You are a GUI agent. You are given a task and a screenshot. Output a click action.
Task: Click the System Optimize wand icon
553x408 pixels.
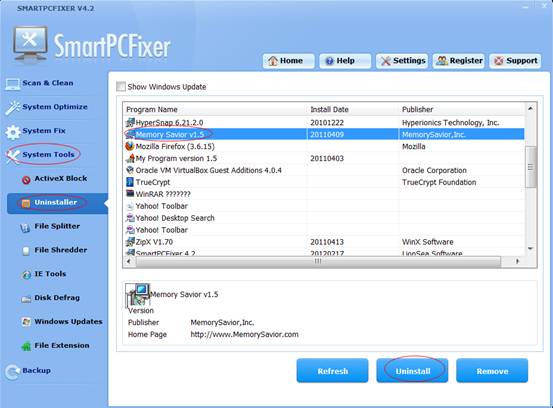click(x=13, y=108)
